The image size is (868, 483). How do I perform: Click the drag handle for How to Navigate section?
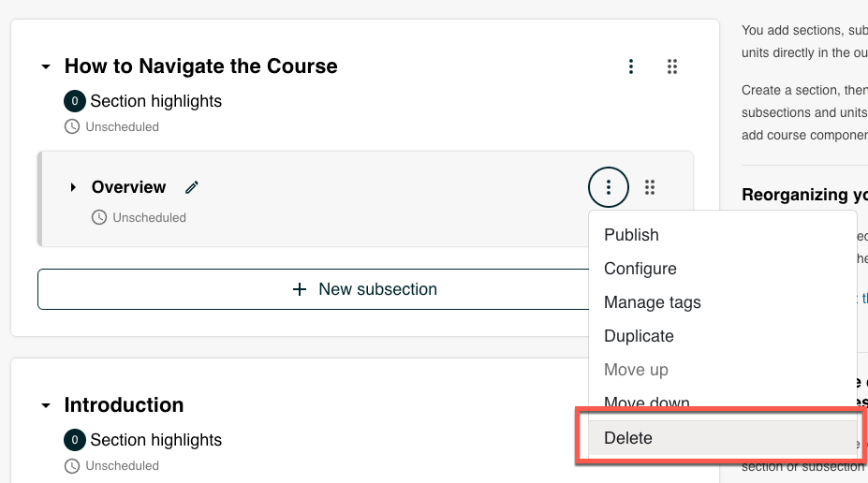671,66
